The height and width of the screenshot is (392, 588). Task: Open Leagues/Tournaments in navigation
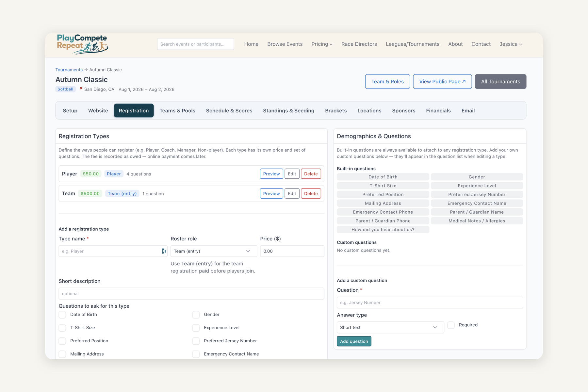click(x=413, y=44)
